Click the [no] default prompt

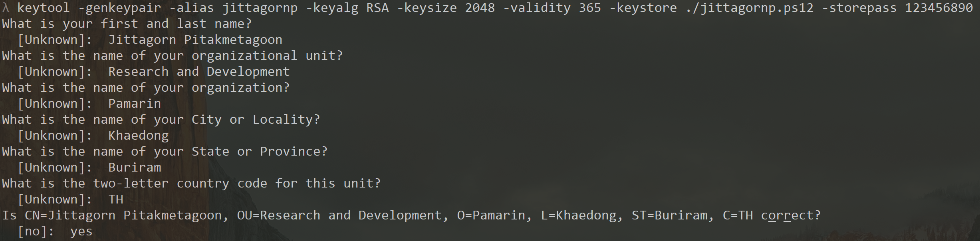coord(36,231)
